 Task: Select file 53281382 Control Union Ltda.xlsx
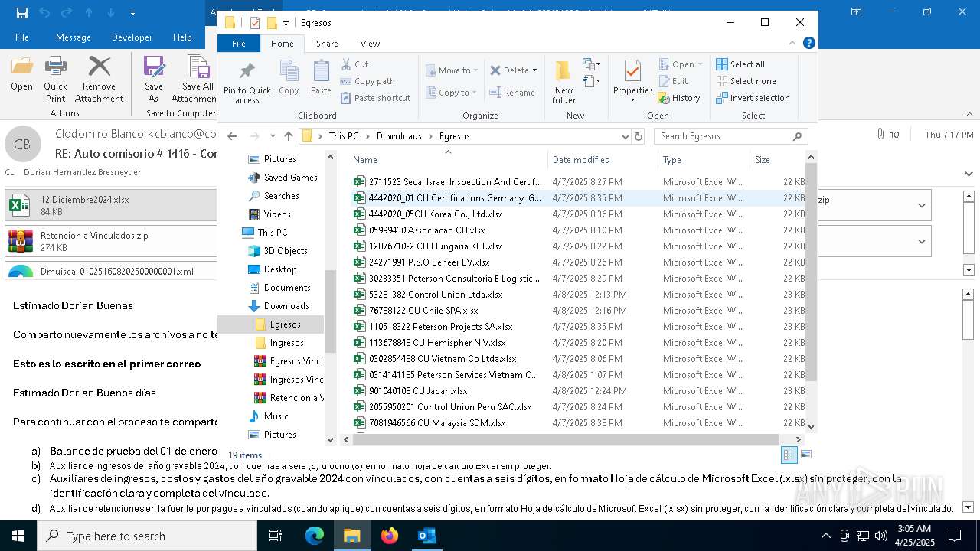click(x=436, y=295)
